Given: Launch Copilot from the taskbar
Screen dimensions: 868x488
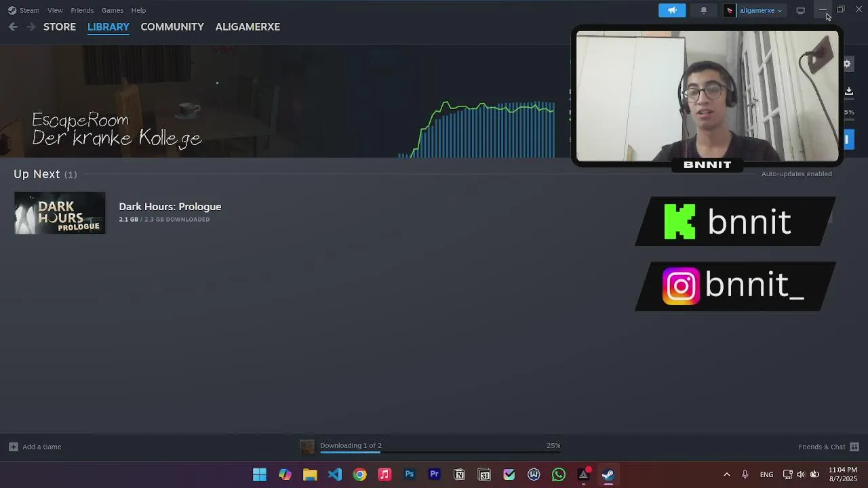Looking at the screenshot, I should (285, 474).
